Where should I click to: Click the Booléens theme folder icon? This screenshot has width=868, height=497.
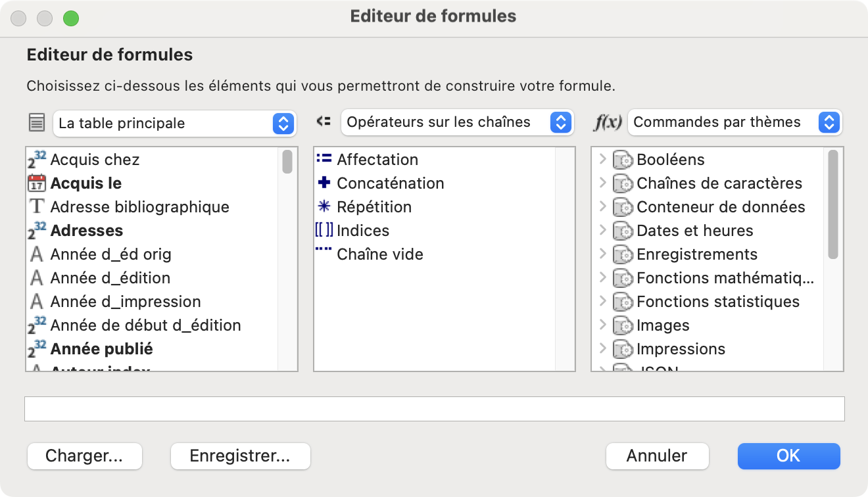622,160
